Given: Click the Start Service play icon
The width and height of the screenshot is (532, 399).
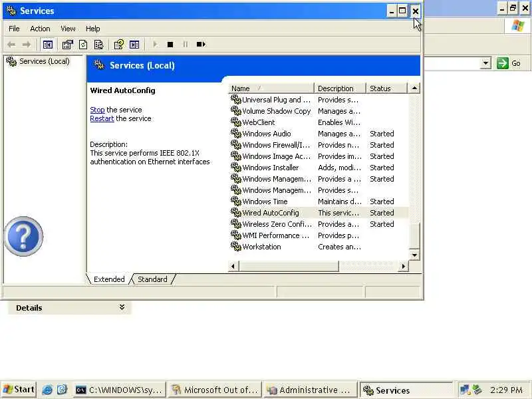Looking at the screenshot, I should coord(155,45).
